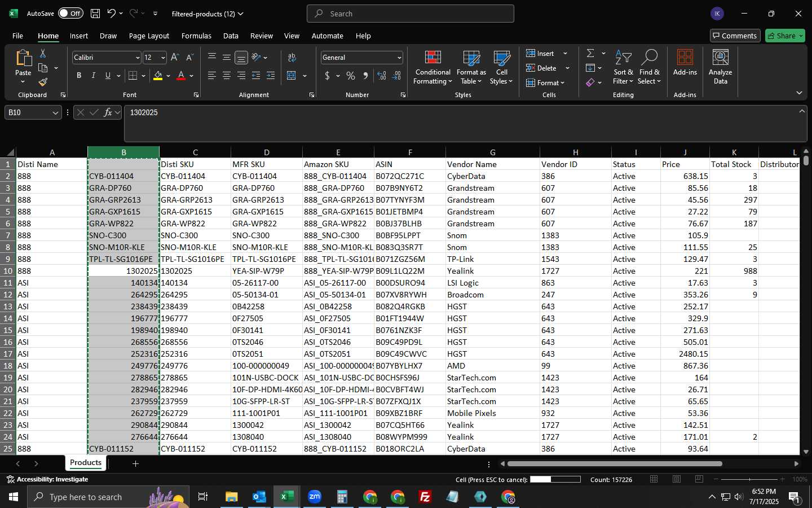Click Analyze Data icon
The height and width of the screenshot is (508, 812).
pos(720,68)
